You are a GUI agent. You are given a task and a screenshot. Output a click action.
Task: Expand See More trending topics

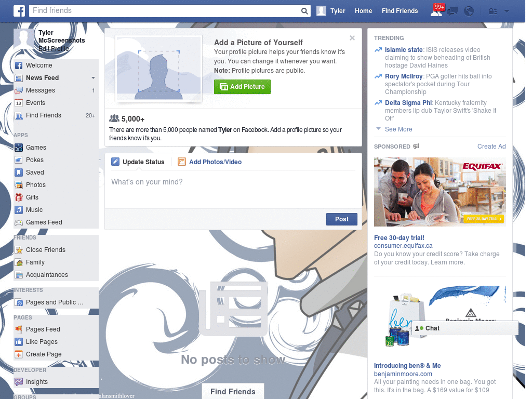click(398, 129)
